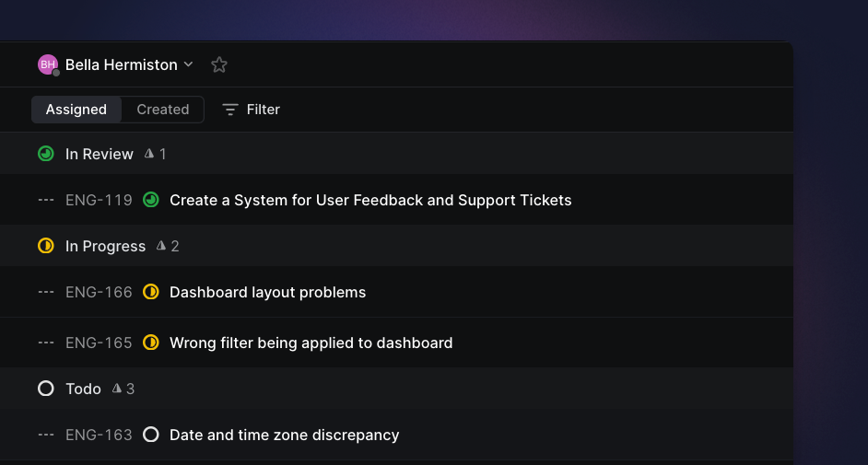Set priority on ENG-166 via dashes icon

point(46,292)
